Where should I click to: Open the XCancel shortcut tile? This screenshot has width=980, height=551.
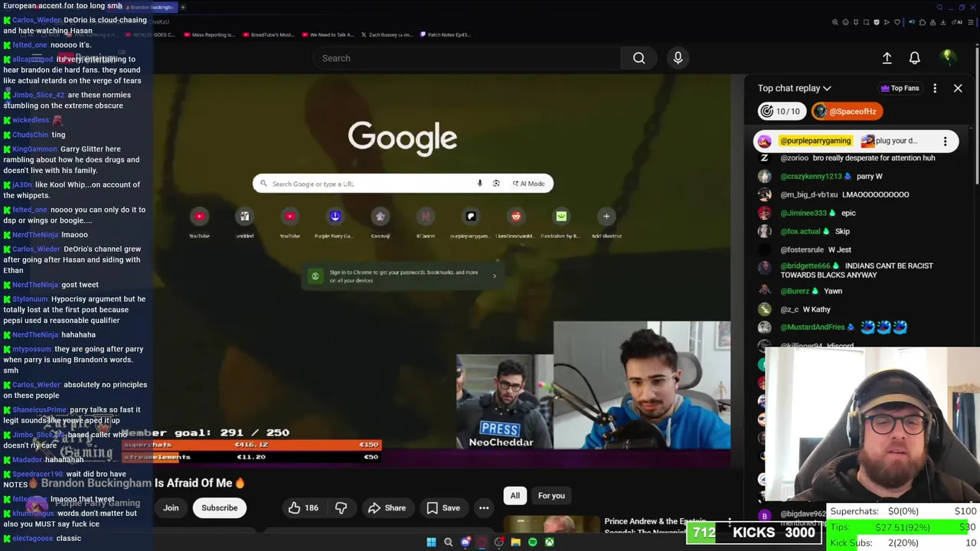tap(425, 222)
